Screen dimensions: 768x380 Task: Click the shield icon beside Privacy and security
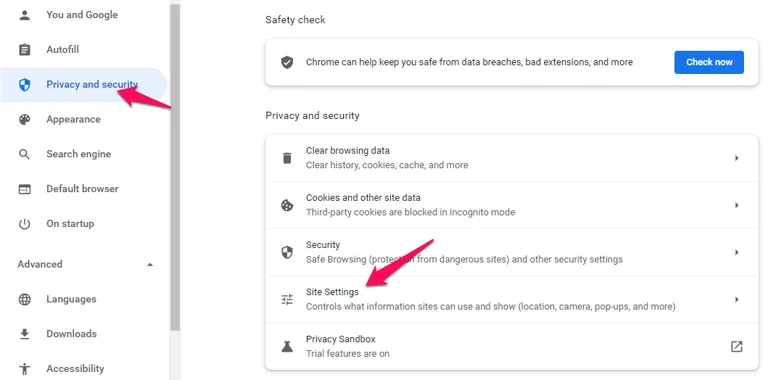pyautogui.click(x=24, y=85)
